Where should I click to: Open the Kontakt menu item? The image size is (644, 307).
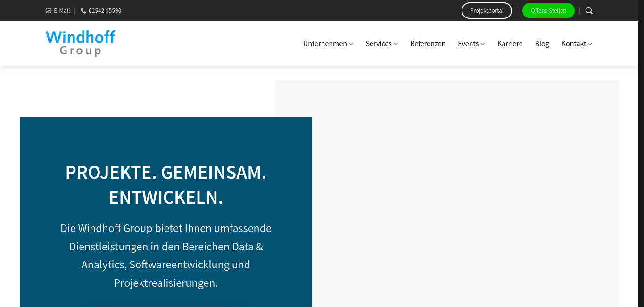pyautogui.click(x=573, y=44)
